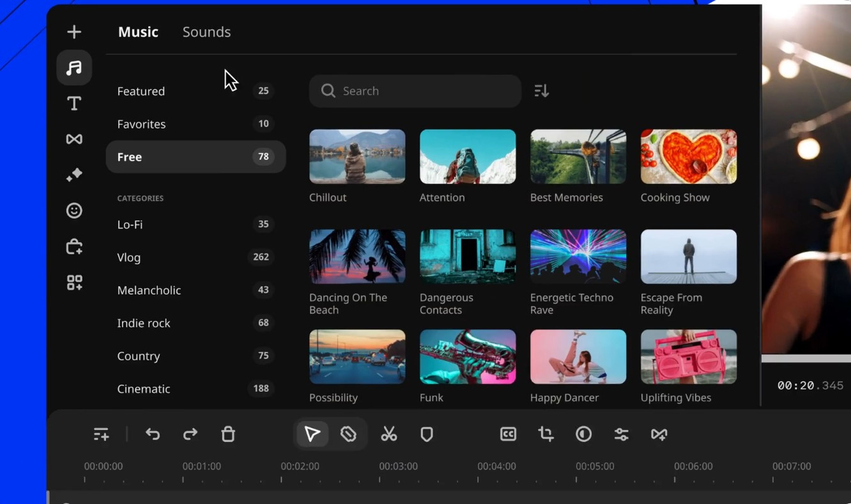Open the Lo-Fi category

pos(196,224)
